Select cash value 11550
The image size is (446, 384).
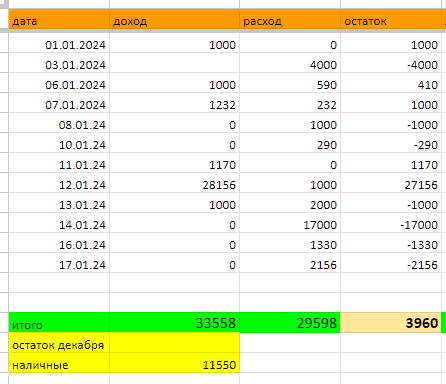pyautogui.click(x=174, y=363)
